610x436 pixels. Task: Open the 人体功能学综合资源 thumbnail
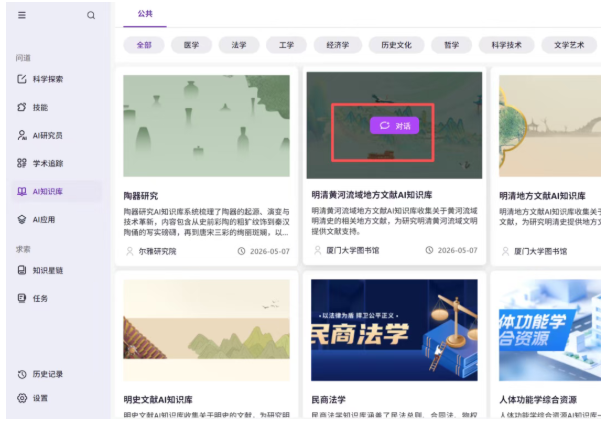550,330
